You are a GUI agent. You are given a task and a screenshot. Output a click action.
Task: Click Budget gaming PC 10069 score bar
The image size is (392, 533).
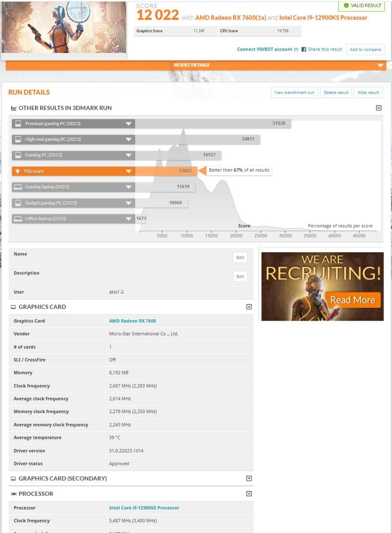click(x=162, y=203)
